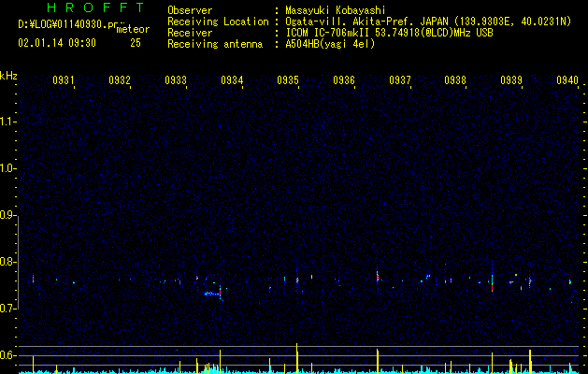Click the 0.6 kHz frequency label

tap(7, 355)
